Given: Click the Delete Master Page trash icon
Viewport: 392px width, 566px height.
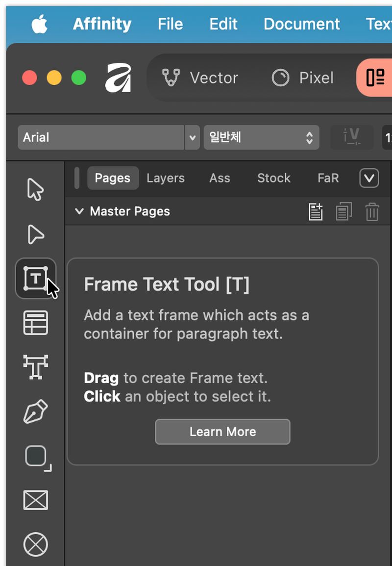Looking at the screenshot, I should 372,211.
